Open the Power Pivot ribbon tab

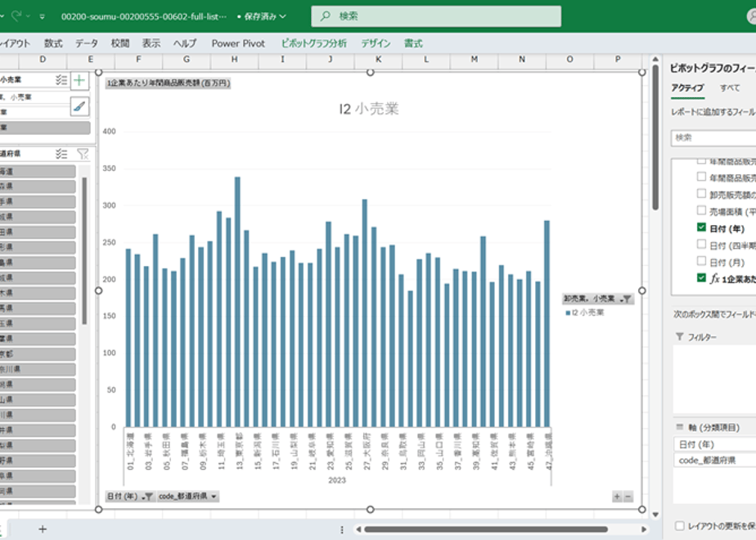pyautogui.click(x=238, y=43)
